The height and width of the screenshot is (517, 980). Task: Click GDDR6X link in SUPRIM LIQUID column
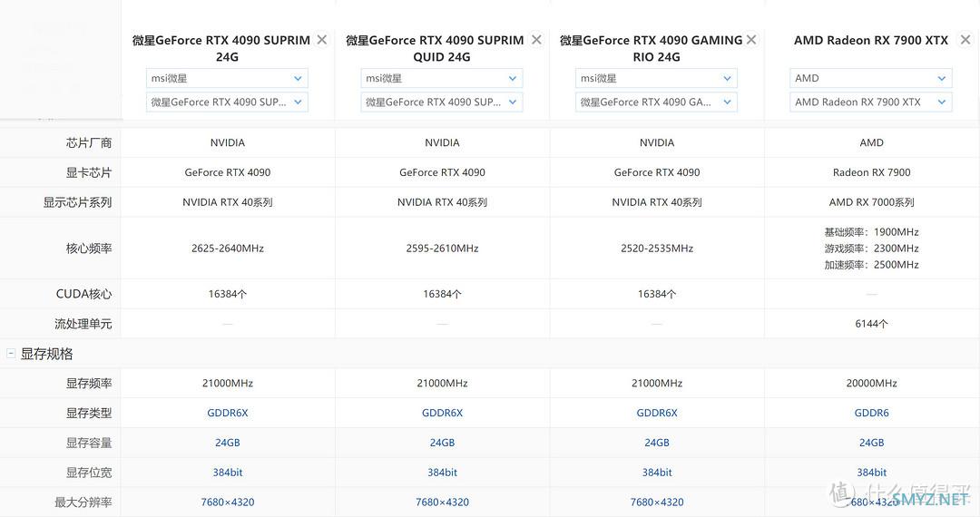(443, 413)
